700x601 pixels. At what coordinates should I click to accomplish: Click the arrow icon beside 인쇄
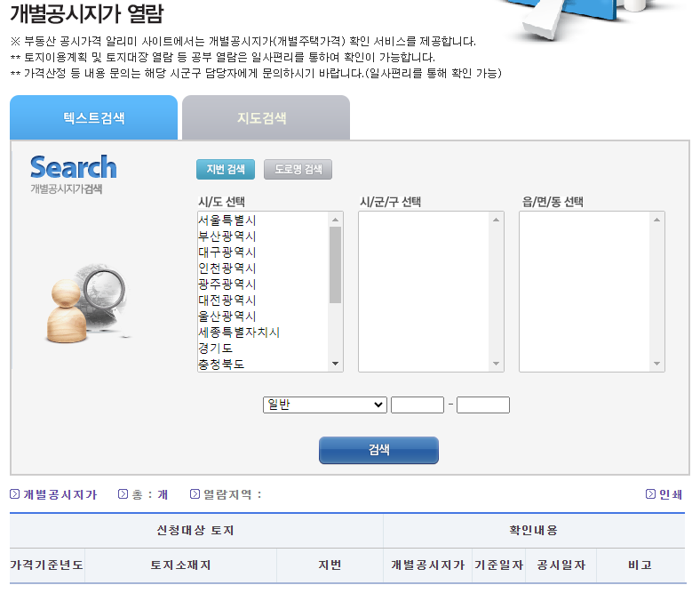tap(650, 493)
